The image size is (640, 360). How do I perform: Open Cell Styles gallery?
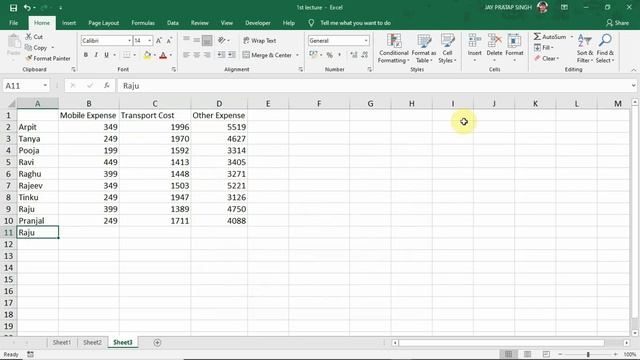tap(447, 49)
